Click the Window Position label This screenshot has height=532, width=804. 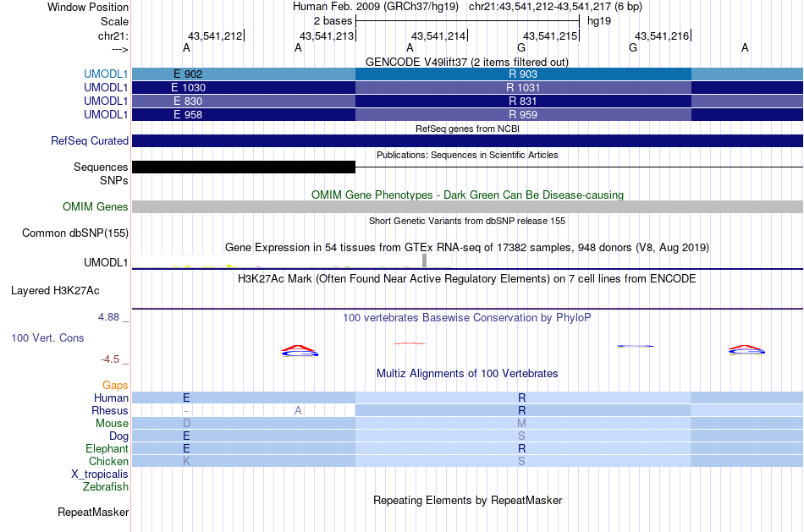(x=88, y=7)
